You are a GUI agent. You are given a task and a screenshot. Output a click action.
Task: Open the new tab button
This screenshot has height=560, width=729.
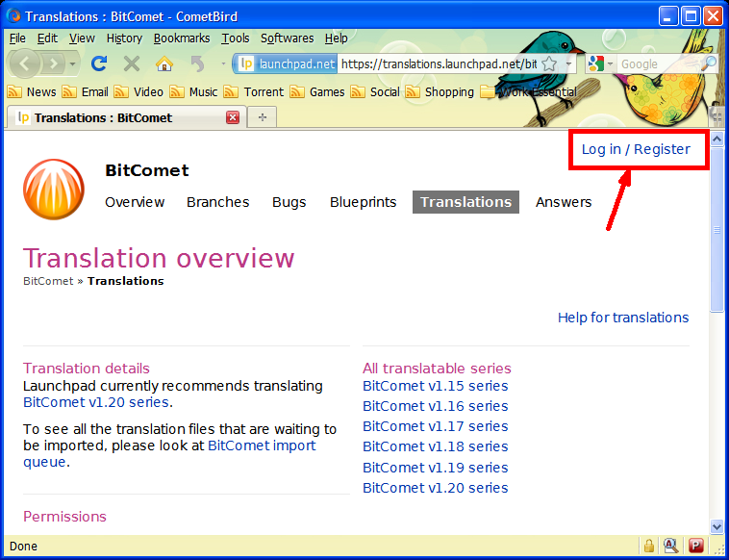[x=262, y=117]
